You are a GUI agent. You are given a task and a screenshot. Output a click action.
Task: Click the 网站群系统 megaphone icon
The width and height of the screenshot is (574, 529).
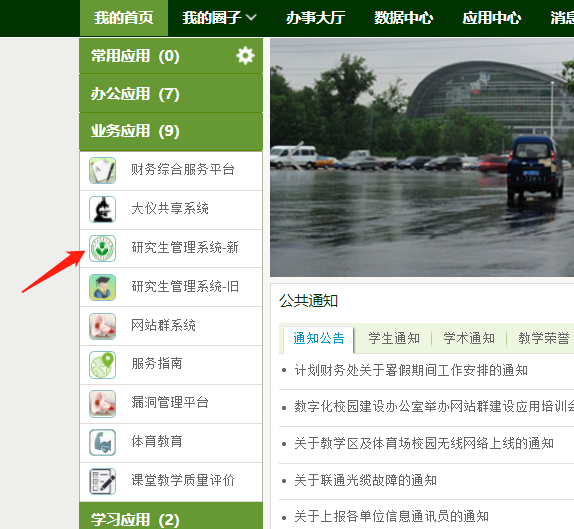point(102,326)
